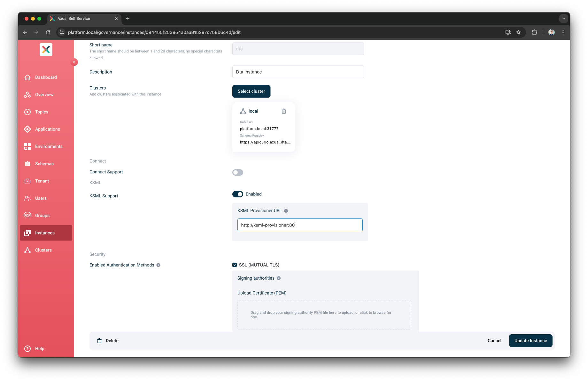Click the Help question mark icon
588x381 pixels.
click(27, 349)
